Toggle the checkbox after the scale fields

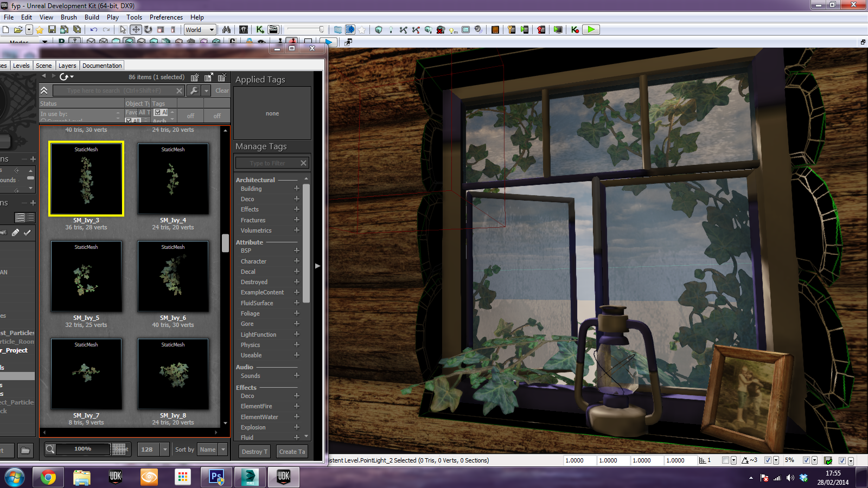(x=725, y=460)
